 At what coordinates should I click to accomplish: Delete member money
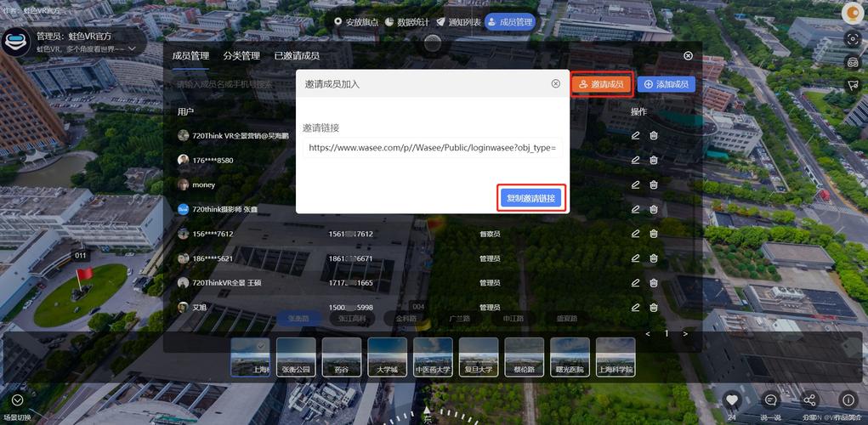pyautogui.click(x=654, y=184)
